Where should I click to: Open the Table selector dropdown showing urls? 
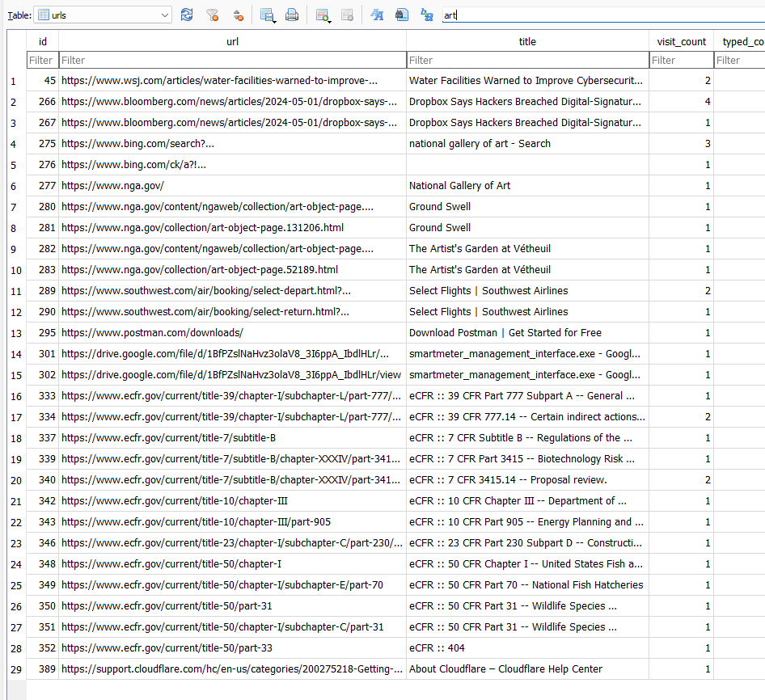point(104,15)
